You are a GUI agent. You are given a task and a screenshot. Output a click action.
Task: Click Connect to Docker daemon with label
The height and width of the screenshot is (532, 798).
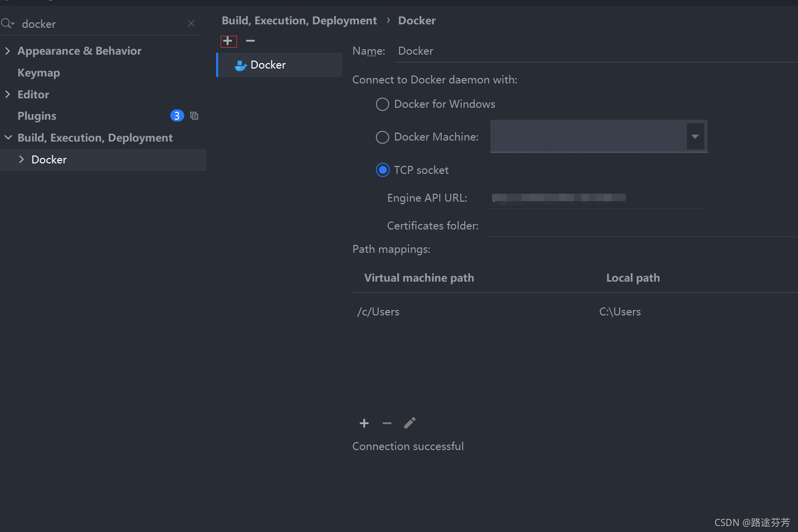pos(435,79)
